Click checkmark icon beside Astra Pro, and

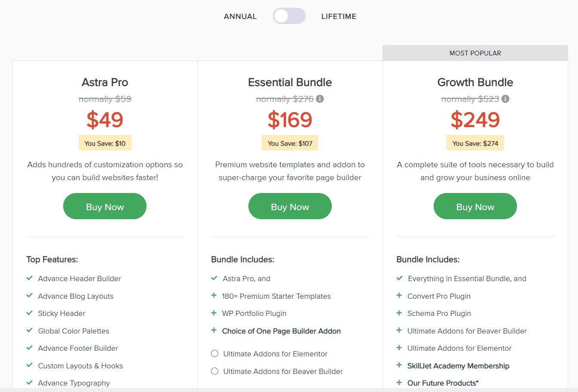[214, 279]
